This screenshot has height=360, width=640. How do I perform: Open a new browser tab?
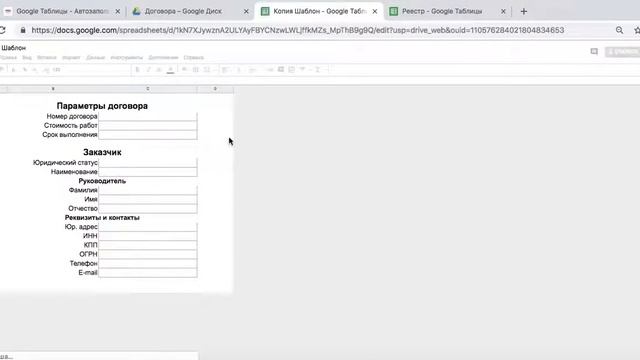524,11
